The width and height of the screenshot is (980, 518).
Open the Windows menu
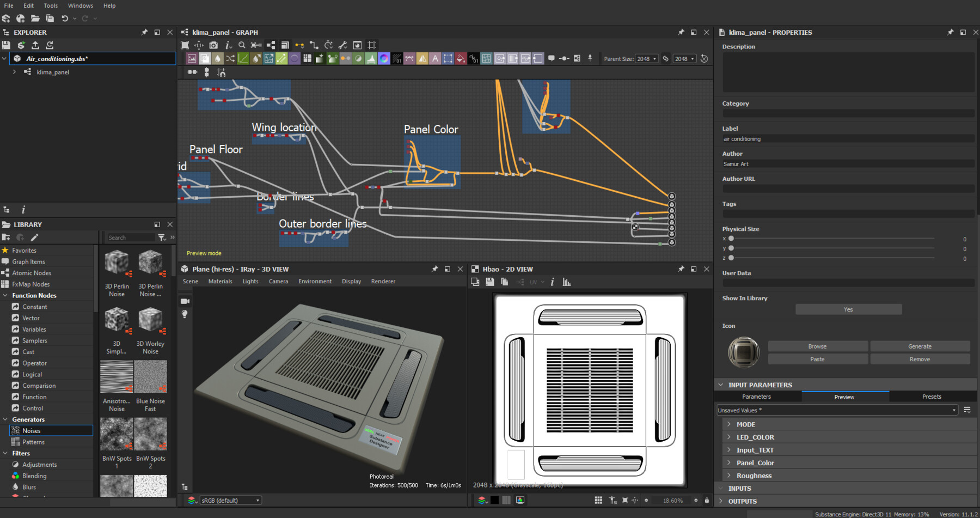(80, 5)
